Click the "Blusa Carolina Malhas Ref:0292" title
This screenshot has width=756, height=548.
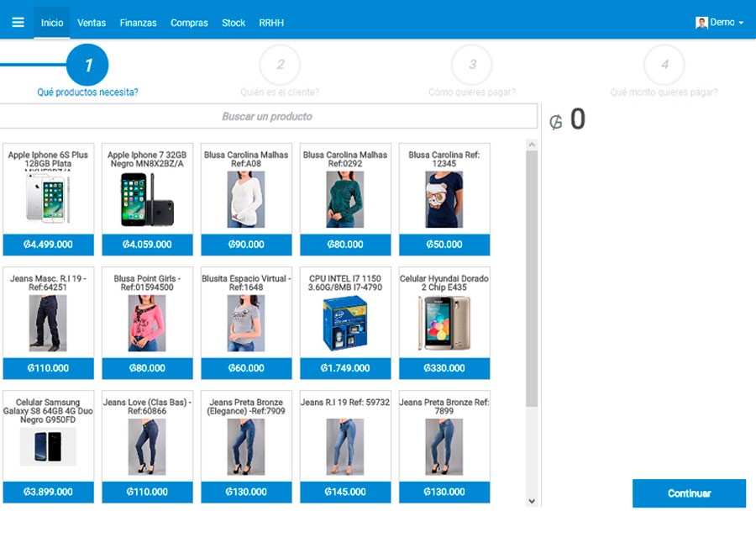click(345, 159)
